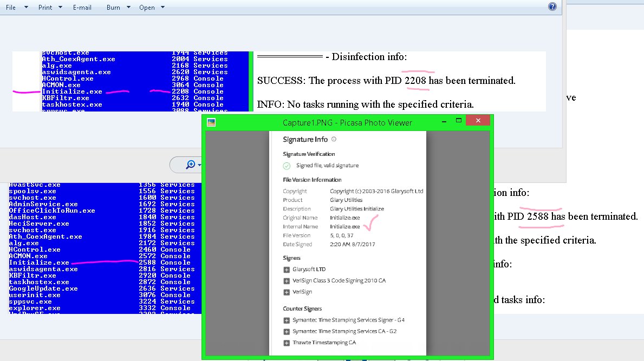Click HeciServer.exe row with PID 1852
Viewport: 644px width, 361px height.
coord(102,224)
